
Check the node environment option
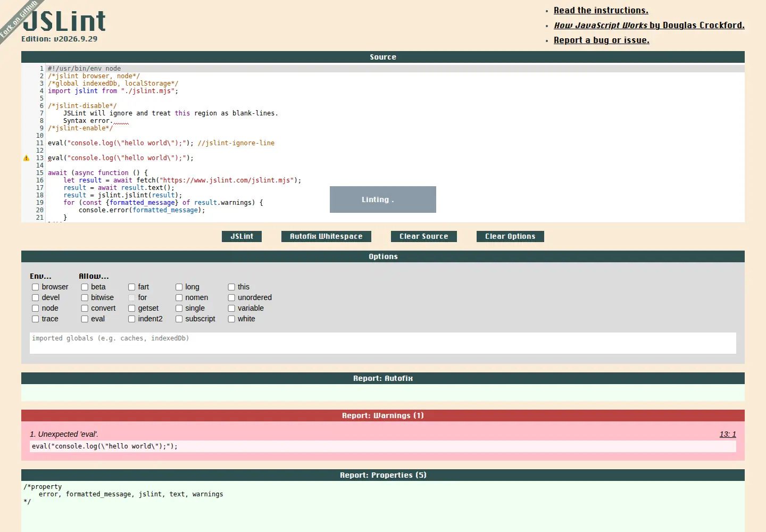(36, 309)
